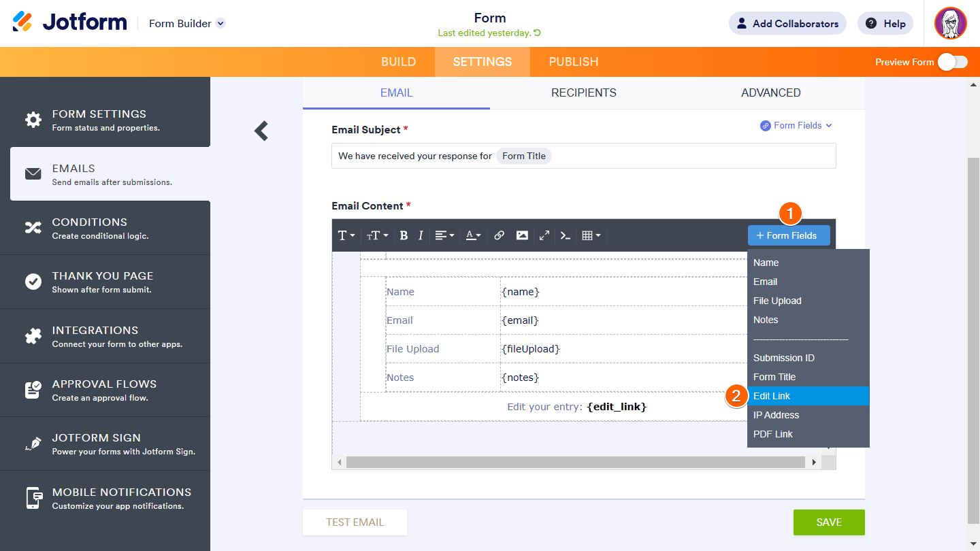The width and height of the screenshot is (980, 551).
Task: Open the user avatar profile menu
Action: pyautogui.click(x=951, y=23)
